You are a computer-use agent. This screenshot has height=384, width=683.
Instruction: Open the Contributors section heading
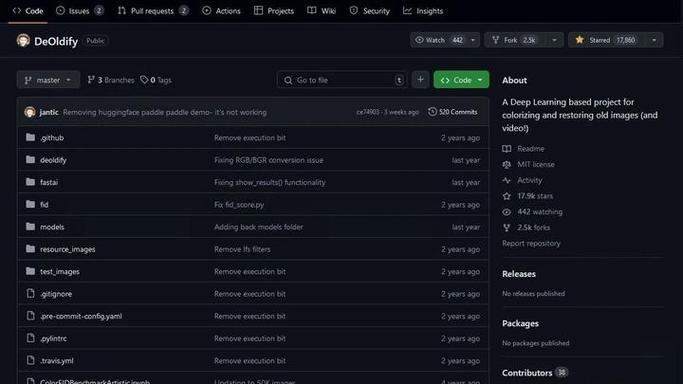point(527,373)
